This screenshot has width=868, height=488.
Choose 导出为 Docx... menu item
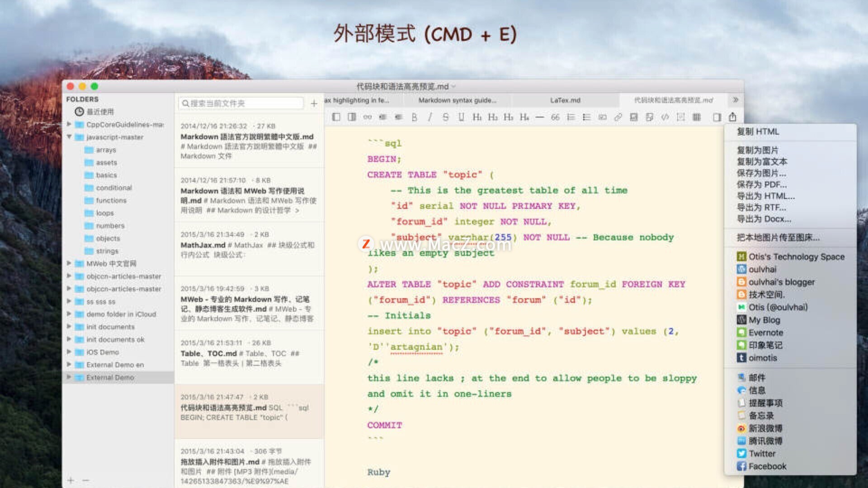764,219
